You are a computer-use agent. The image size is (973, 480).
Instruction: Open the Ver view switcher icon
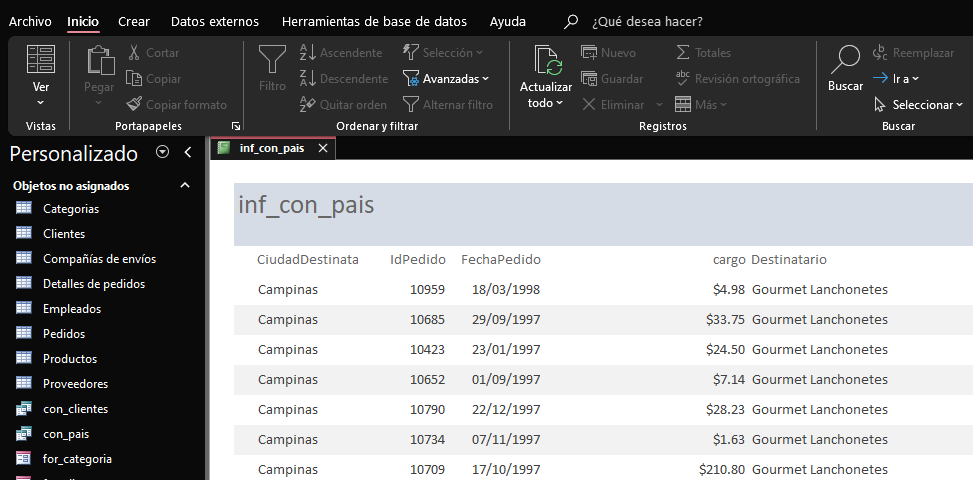click(x=41, y=59)
